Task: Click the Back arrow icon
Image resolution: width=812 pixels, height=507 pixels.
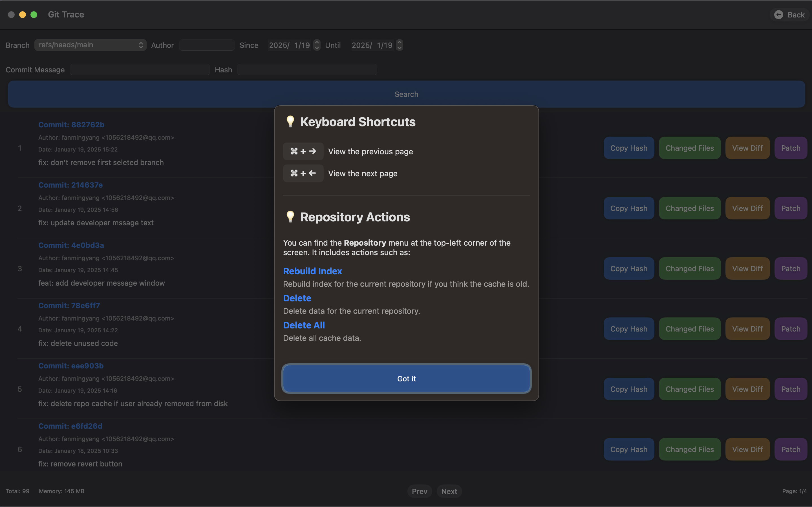Action: (779, 14)
